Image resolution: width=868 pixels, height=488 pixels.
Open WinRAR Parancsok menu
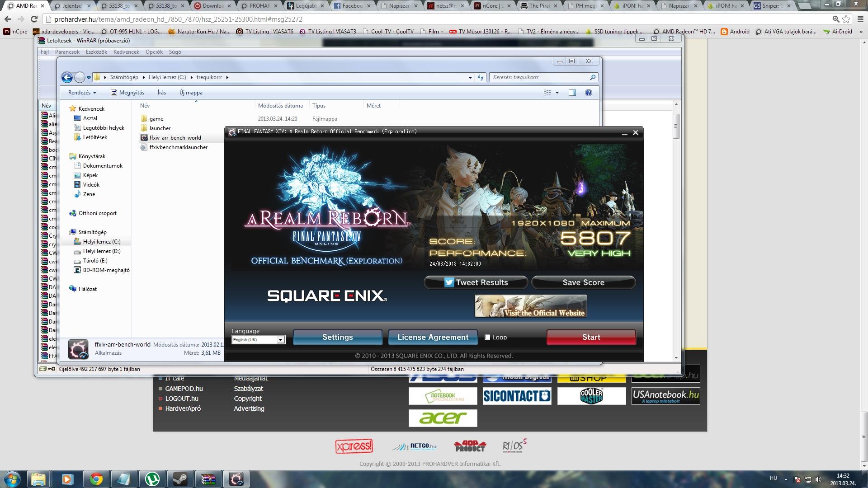tap(67, 52)
